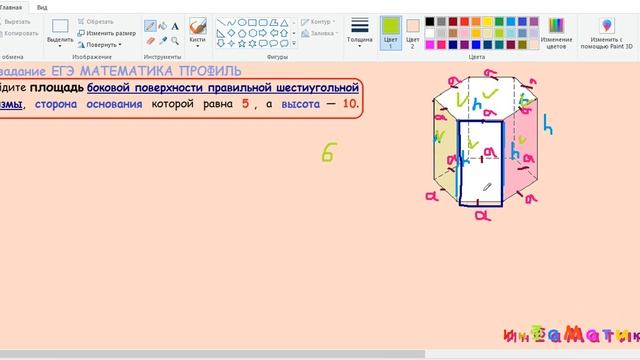Viewport: 640px width, 360px height.
Task: Choose the Five-point star shape
Action: pyautogui.click(x=242, y=43)
